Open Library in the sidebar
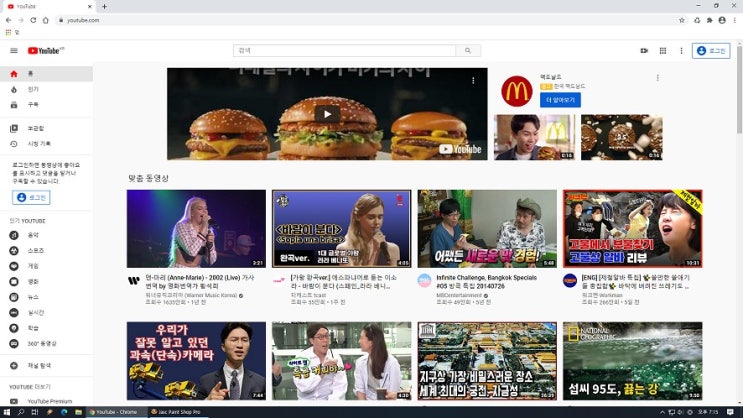This screenshot has width=743, height=418. point(46,128)
